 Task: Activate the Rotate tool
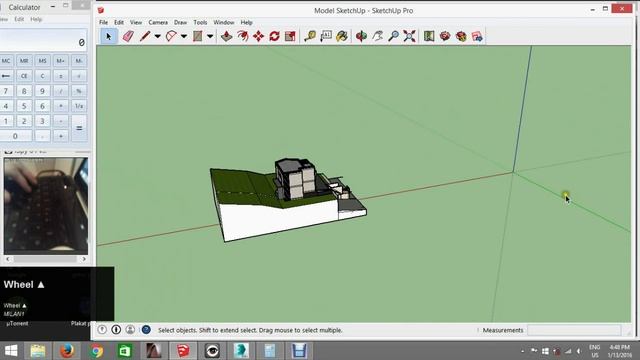pos(274,36)
